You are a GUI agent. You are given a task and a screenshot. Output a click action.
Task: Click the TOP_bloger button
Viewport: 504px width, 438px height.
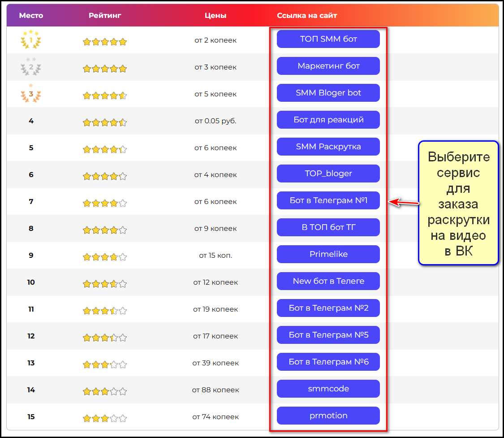pos(328,173)
